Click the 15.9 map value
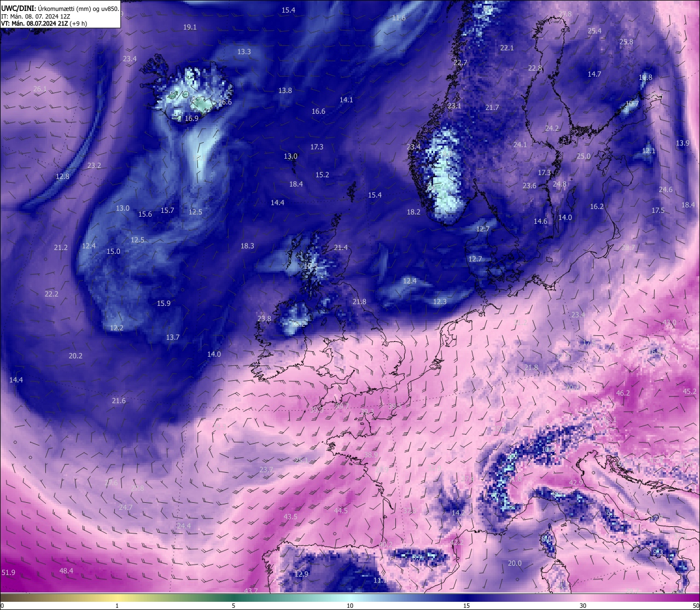The height and width of the screenshot is (610, 700). (164, 303)
